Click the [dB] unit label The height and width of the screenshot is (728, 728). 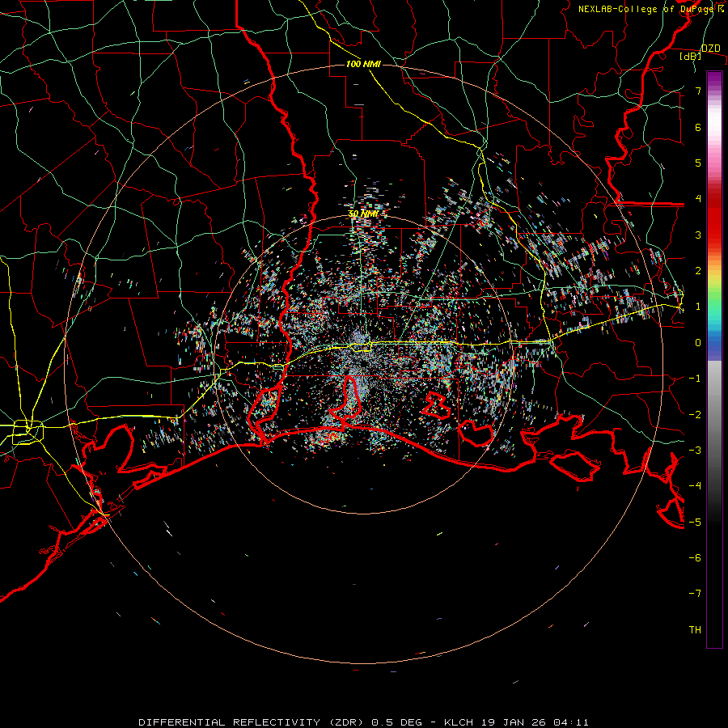click(691, 57)
